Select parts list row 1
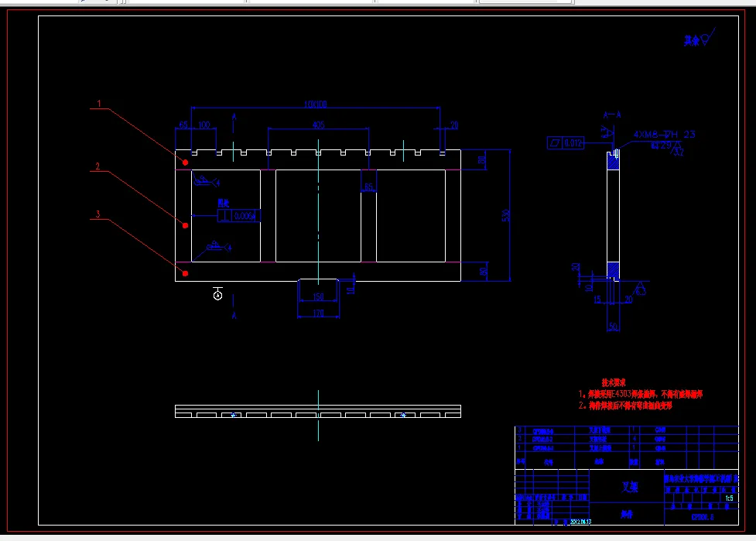Image resolution: width=756 pixels, height=541 pixels. pos(626,448)
